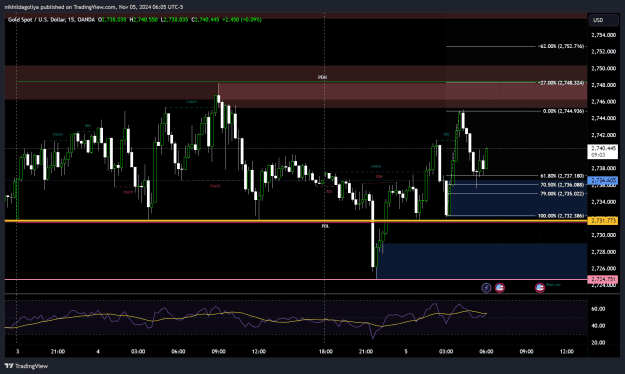Click the date 4 time axis label
This screenshot has height=374, width=625.
tap(98, 352)
